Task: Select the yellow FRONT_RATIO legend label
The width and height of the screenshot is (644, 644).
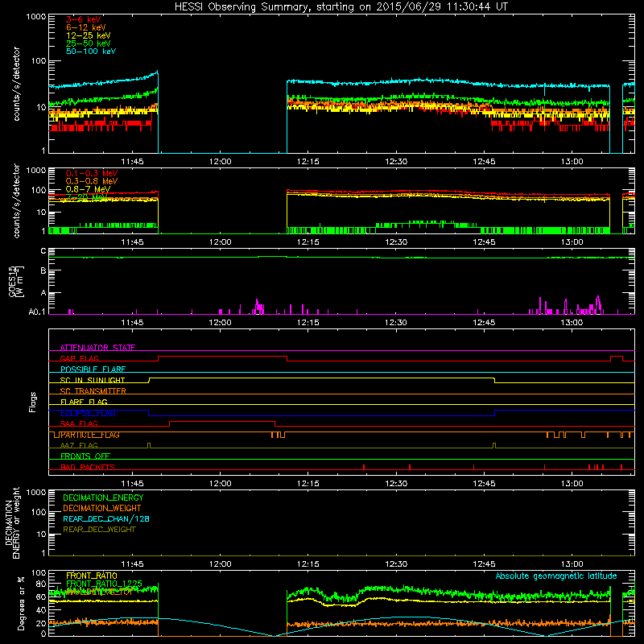Action: pyautogui.click(x=92, y=576)
